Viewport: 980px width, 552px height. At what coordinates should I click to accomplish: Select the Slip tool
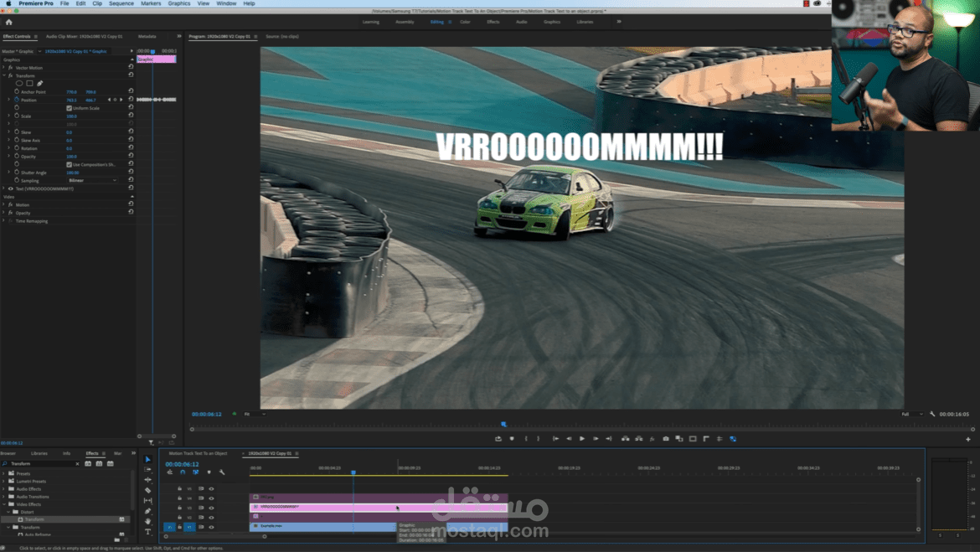coord(148,501)
